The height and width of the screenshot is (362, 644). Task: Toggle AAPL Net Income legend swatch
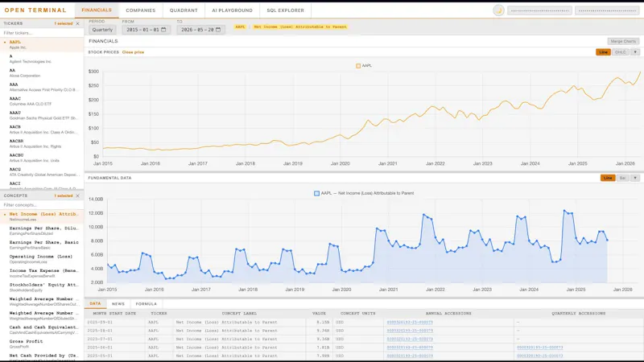pos(316,193)
